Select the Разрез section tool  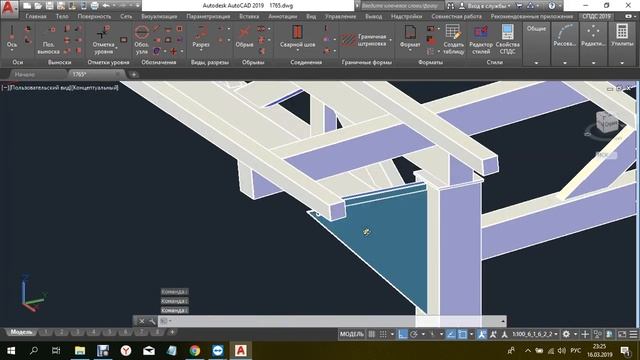pos(201,37)
